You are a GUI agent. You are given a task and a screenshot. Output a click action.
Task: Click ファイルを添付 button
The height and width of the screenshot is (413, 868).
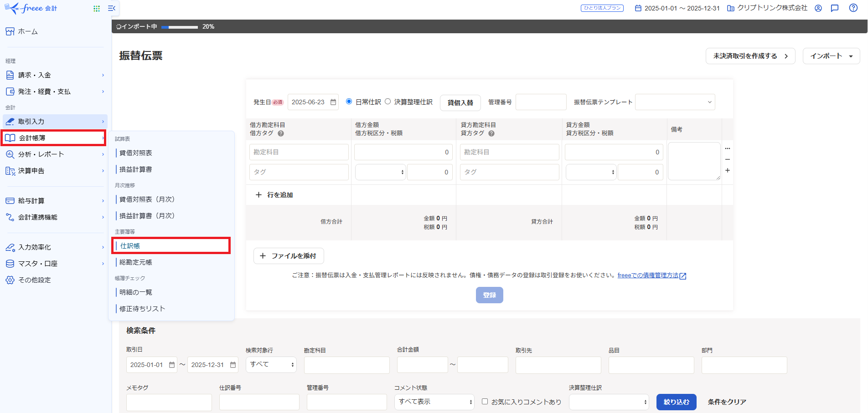289,256
